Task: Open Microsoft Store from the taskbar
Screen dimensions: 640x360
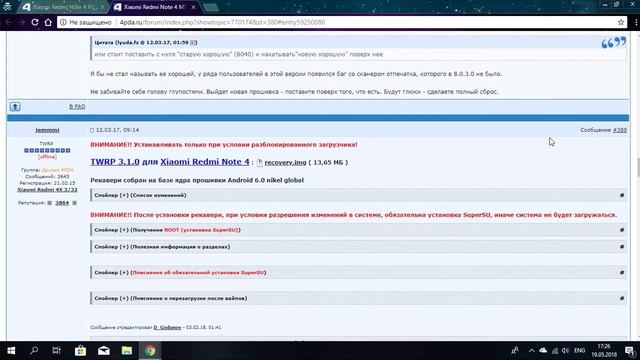Action: point(80,351)
